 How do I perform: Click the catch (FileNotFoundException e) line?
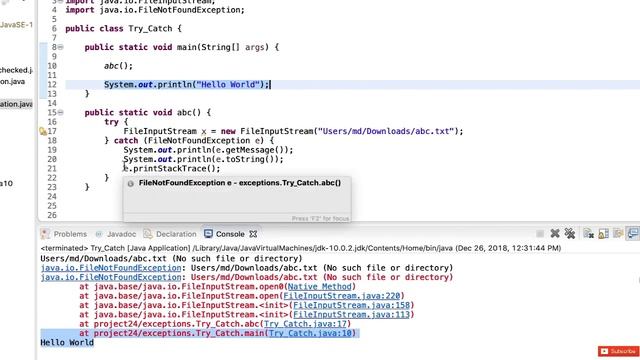tap(189, 140)
